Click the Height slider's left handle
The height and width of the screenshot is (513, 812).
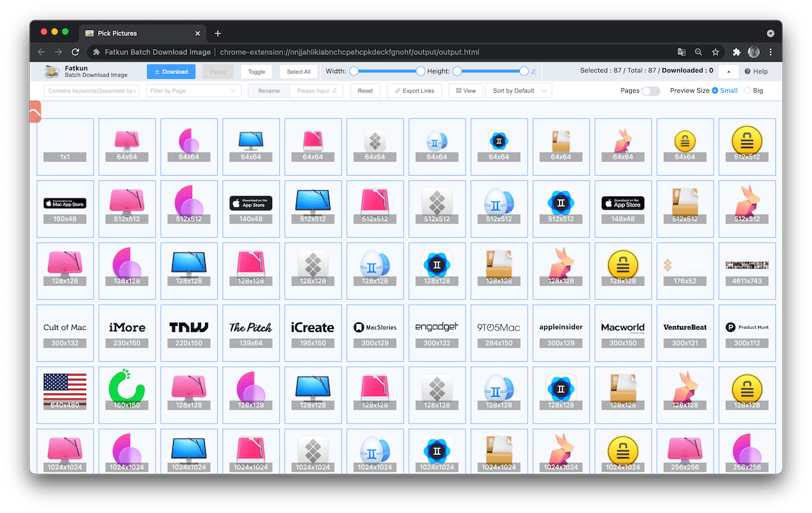(457, 71)
